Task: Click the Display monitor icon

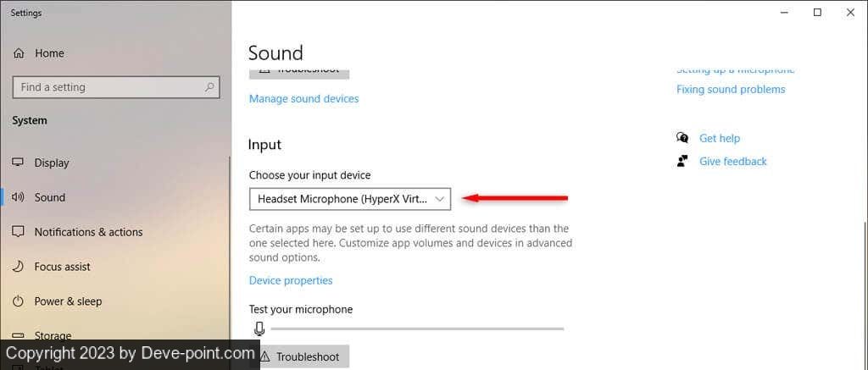Action: [19, 163]
